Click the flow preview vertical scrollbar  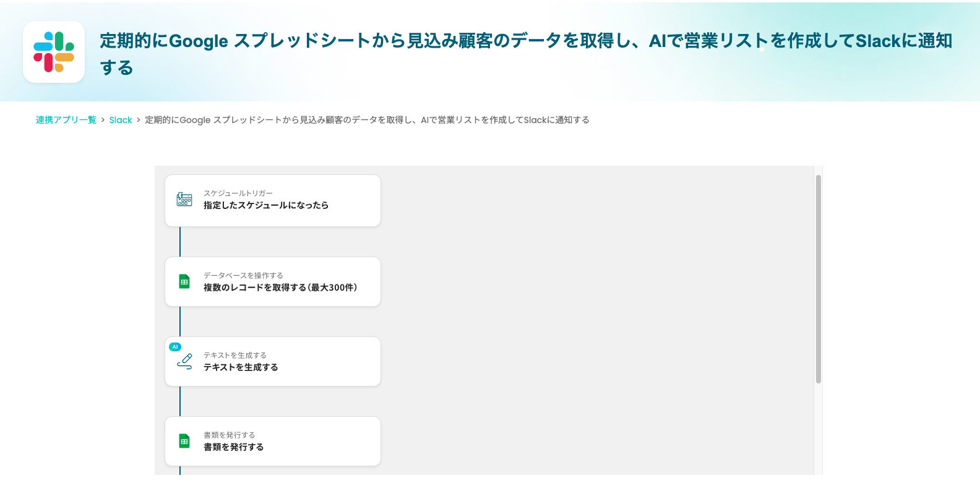click(818, 278)
